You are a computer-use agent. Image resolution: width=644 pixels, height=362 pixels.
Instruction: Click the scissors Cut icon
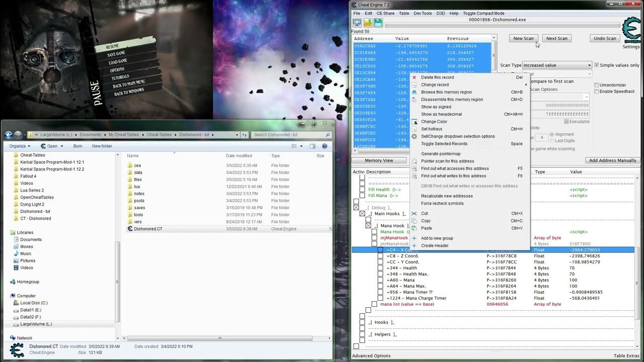[x=414, y=213]
